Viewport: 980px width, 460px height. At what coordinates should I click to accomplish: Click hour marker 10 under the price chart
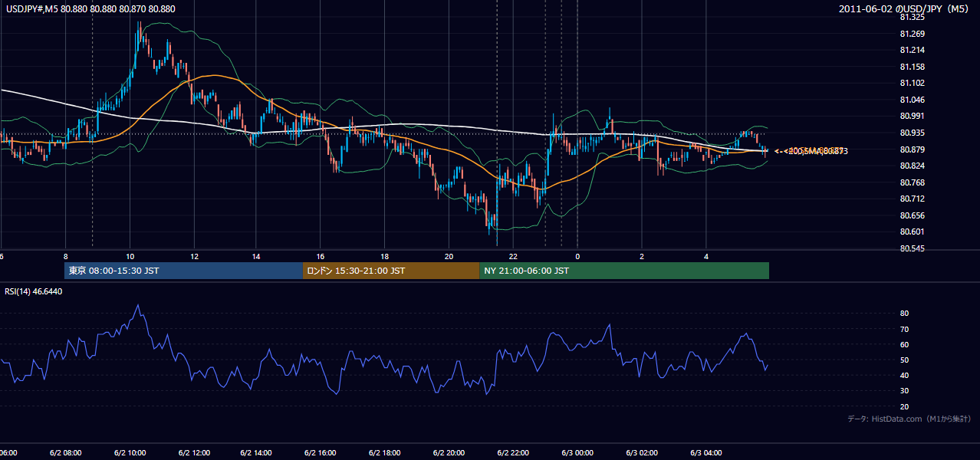[x=130, y=256]
